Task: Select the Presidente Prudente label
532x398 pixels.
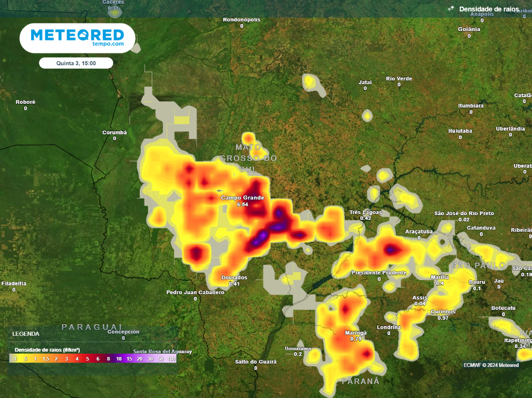Action: pyautogui.click(x=379, y=273)
